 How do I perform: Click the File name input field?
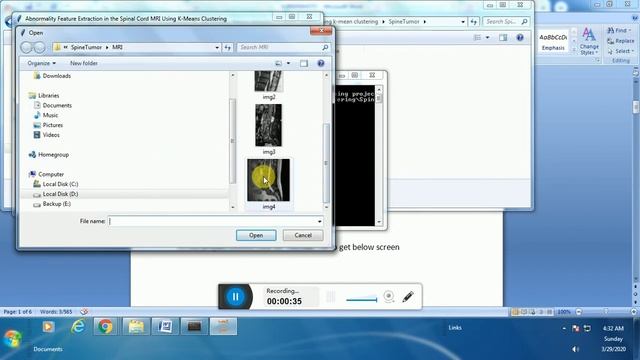212,221
